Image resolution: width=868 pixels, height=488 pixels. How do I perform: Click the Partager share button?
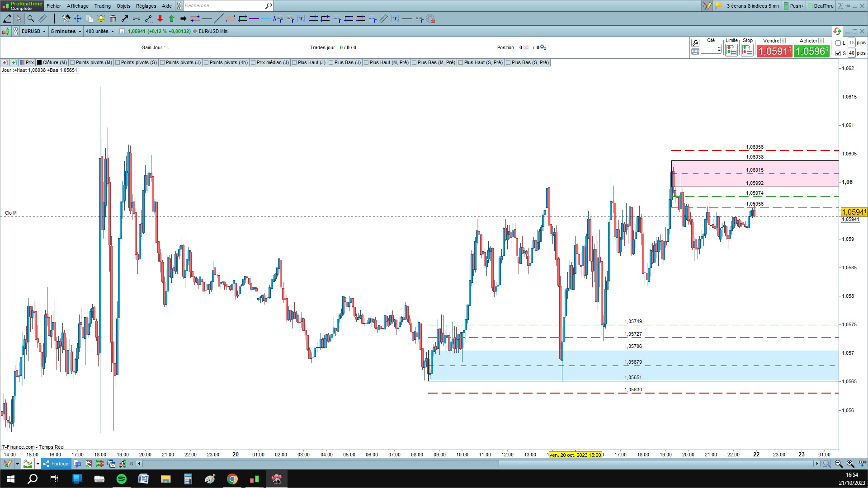pos(57,464)
